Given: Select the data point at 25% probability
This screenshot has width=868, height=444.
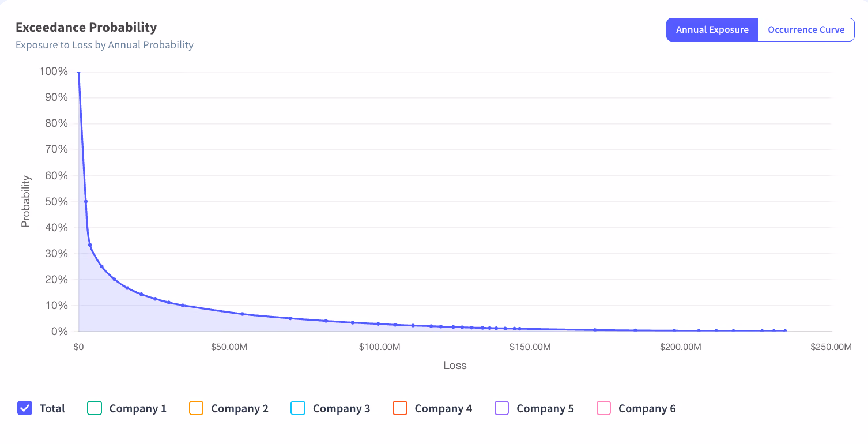Looking at the screenshot, I should point(101,266).
